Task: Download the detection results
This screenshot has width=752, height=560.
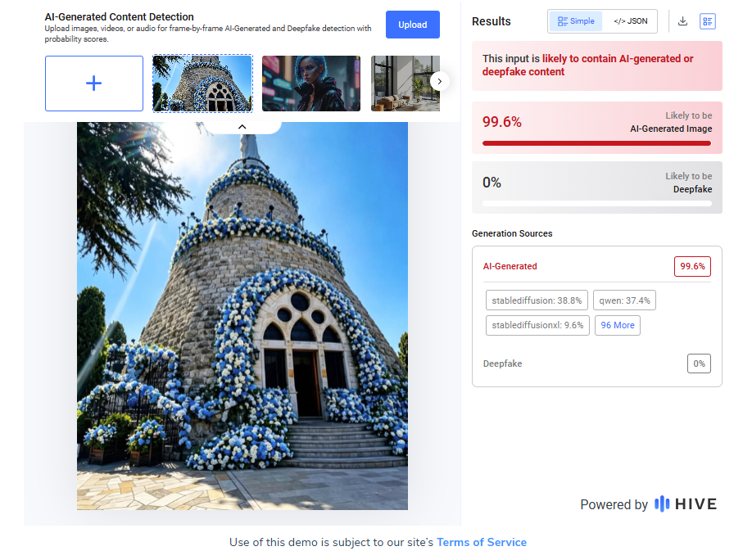Action: pyautogui.click(x=682, y=21)
